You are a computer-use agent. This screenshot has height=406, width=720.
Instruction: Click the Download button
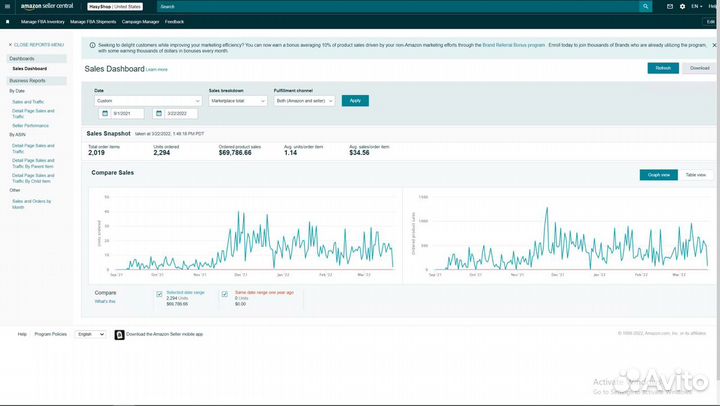(699, 68)
